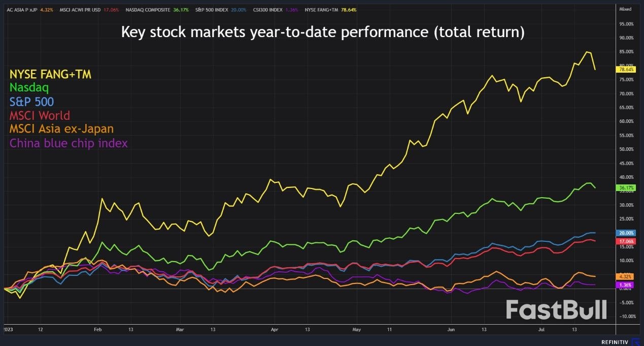Screen dimensions: 644x346
Task: Click the China blue chip index legend text
Action: (69, 143)
